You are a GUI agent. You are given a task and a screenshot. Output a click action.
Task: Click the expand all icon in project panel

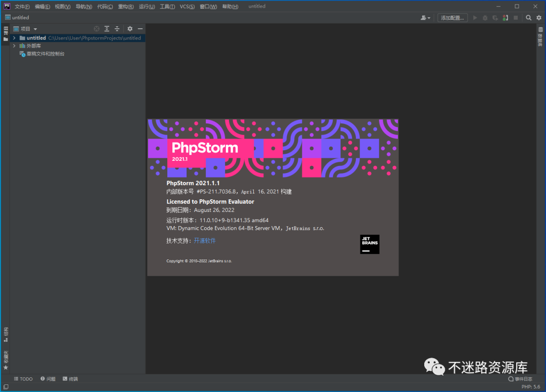(x=107, y=29)
